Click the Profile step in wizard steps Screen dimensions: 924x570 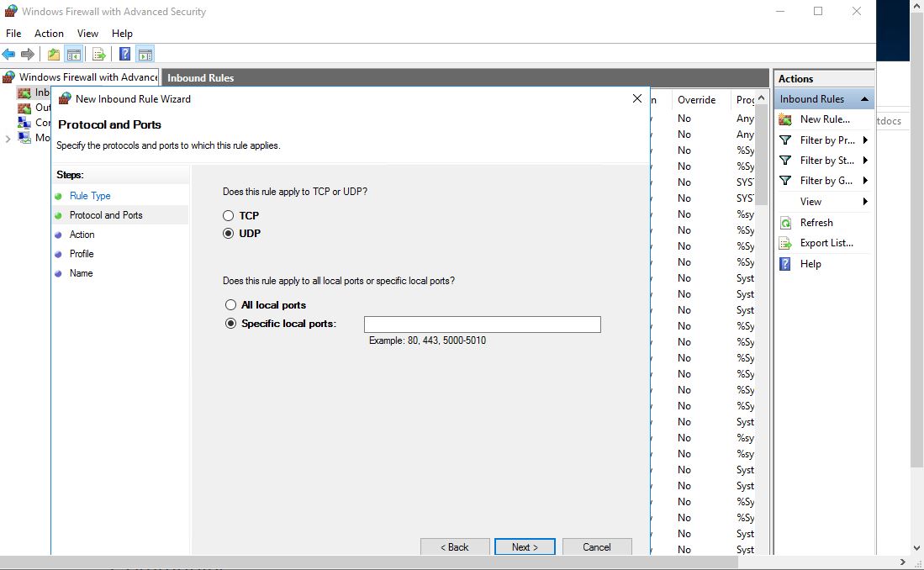tap(82, 254)
